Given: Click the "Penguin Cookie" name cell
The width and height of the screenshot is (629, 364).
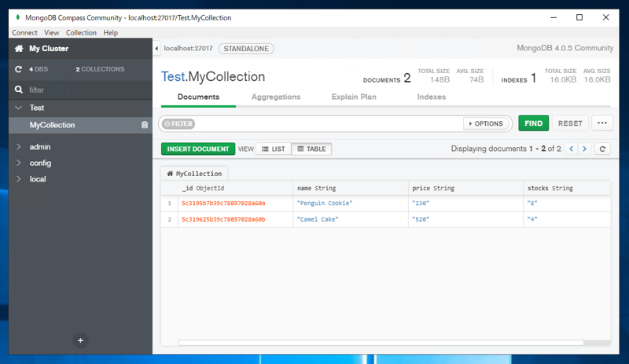Looking at the screenshot, I should pyautogui.click(x=351, y=204).
